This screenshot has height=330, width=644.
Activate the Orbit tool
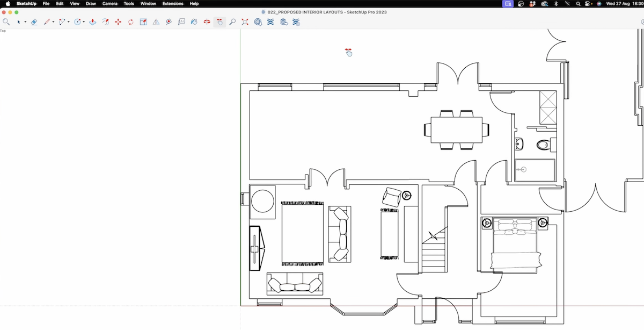pos(207,22)
